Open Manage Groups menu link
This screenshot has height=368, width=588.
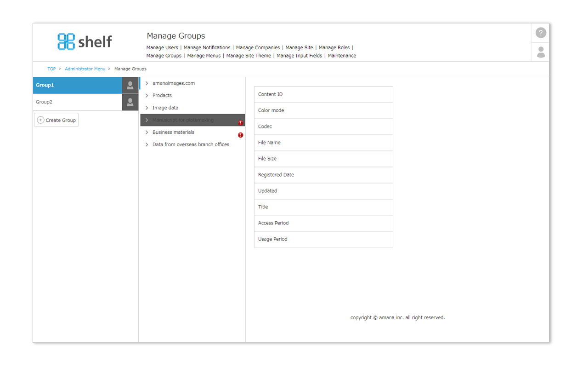pos(164,56)
